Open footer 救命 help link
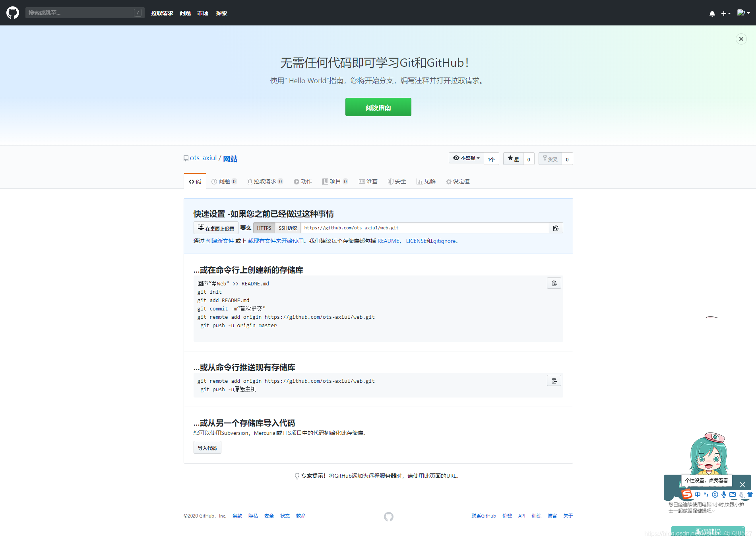The image size is (756, 541). click(x=301, y=516)
